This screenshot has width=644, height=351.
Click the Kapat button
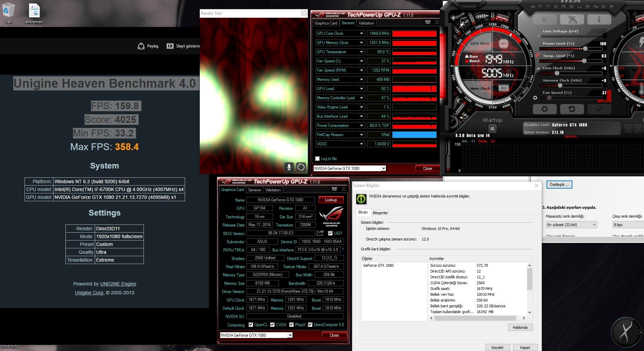(525, 348)
